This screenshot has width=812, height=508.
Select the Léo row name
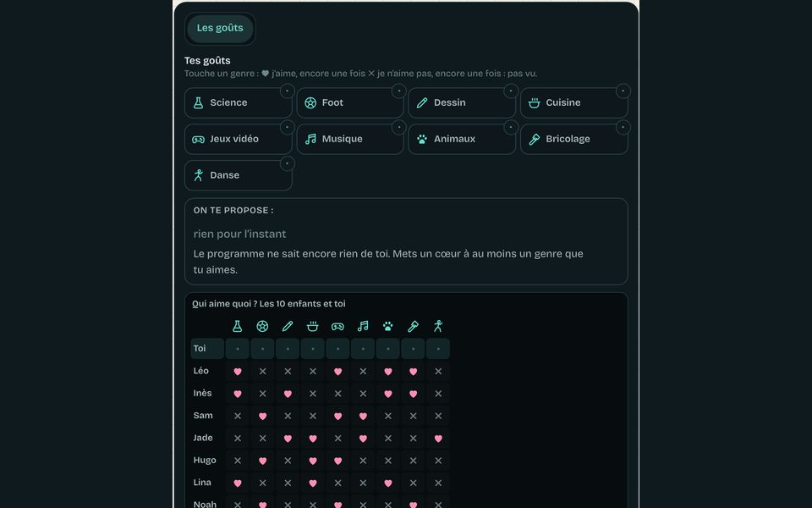pyautogui.click(x=201, y=371)
